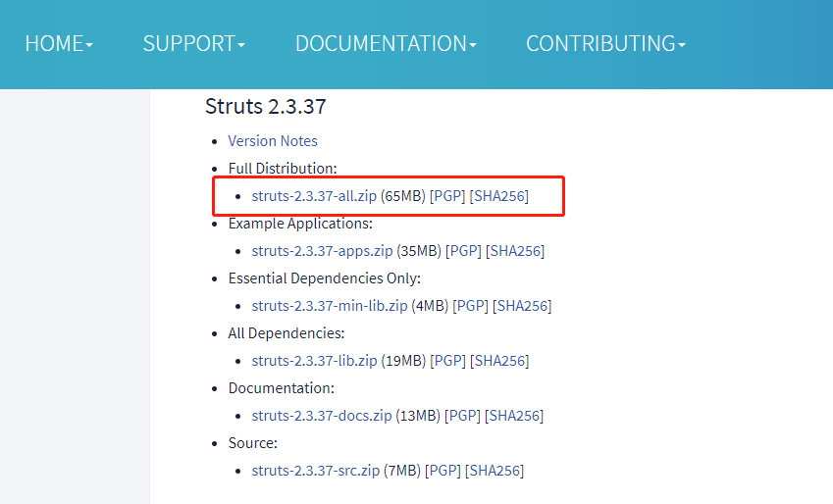The height and width of the screenshot is (504, 833).
Task: Open SHA256 checksum for struts-2.3.37-lib.zip
Action: click(499, 361)
